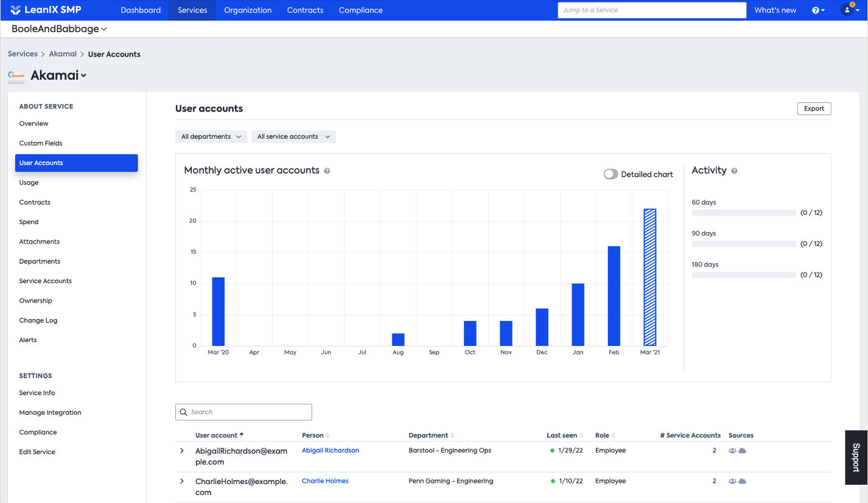Viewport: 868px width, 503px height.
Task: Sort by the User account column arrow
Action: (242, 435)
